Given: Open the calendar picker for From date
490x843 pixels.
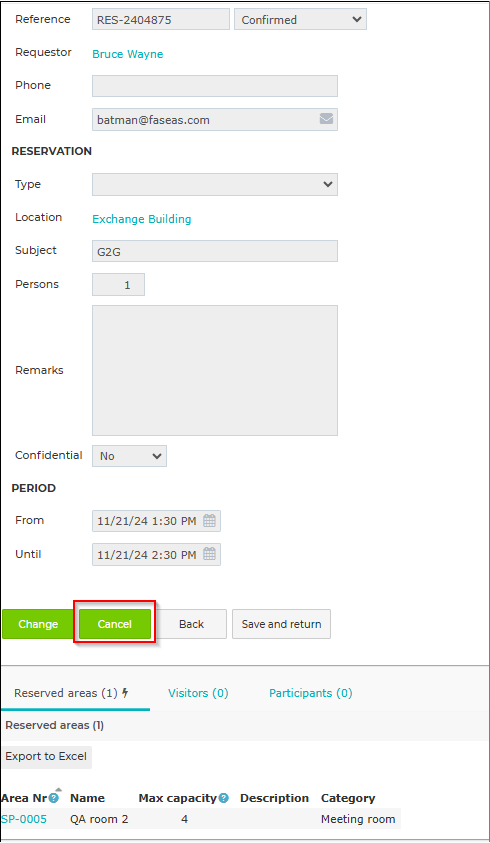Looking at the screenshot, I should (209, 521).
